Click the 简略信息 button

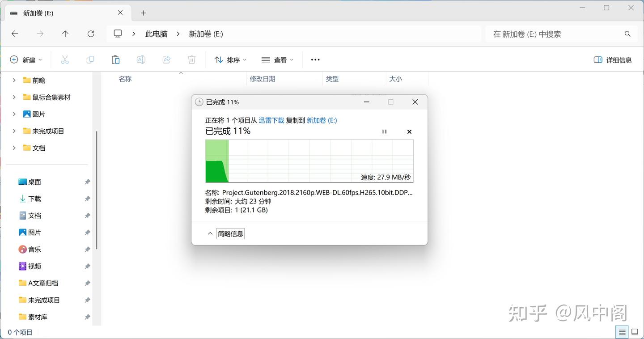point(231,233)
